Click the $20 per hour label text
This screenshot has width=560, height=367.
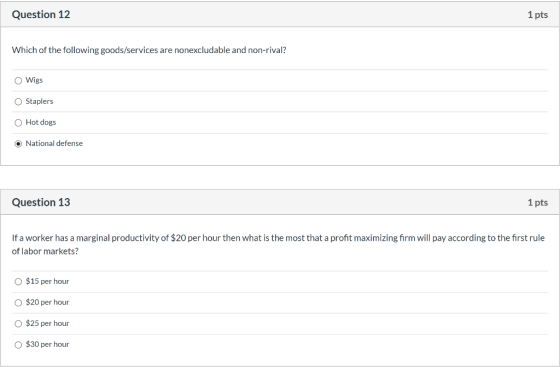click(48, 302)
